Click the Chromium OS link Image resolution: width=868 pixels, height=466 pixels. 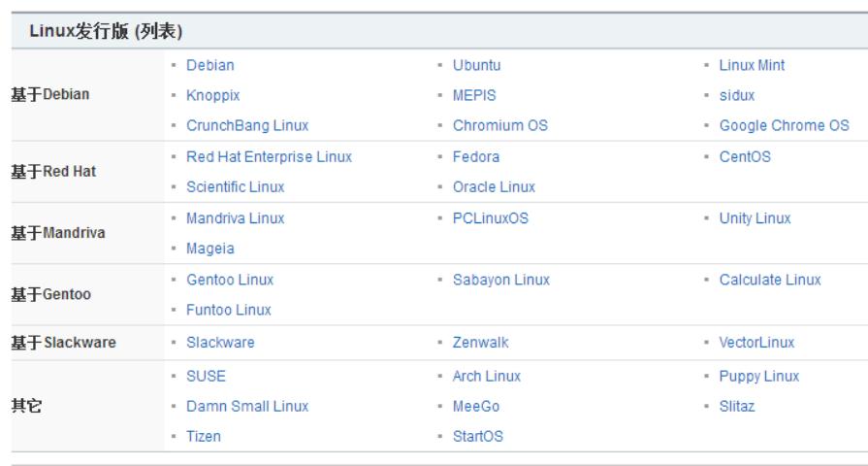click(x=499, y=125)
